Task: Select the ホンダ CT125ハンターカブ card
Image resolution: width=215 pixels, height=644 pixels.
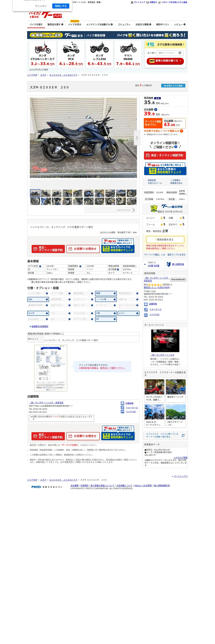Action: (x=43, y=54)
